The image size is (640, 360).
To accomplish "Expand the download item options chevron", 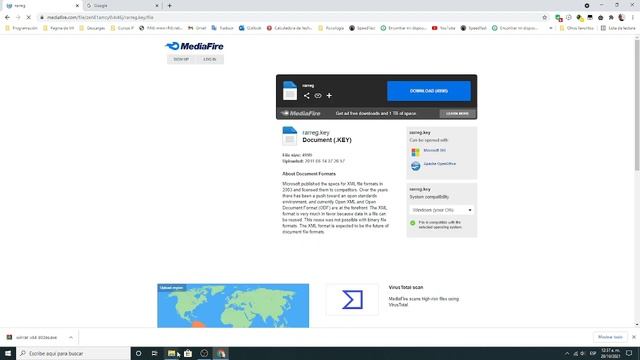I will click(71, 338).
